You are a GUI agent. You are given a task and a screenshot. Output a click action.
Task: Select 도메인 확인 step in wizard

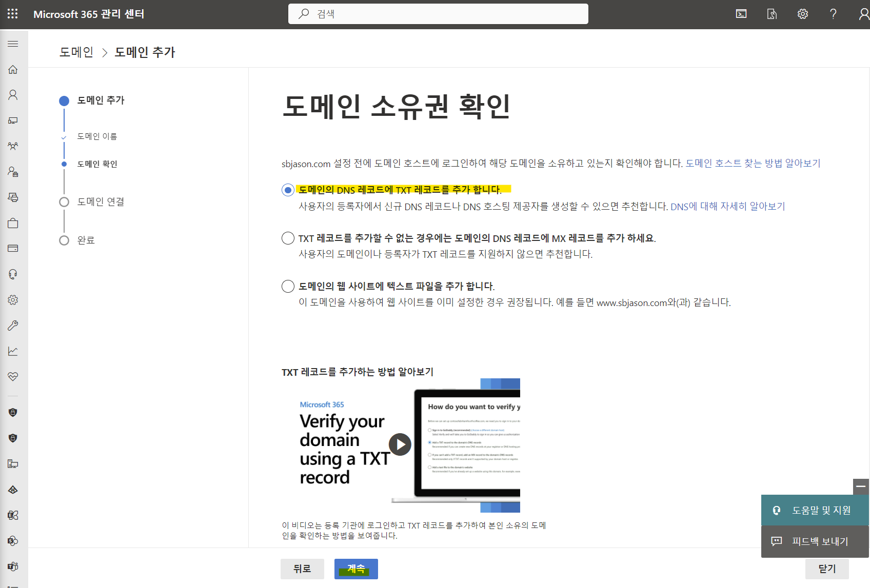[x=97, y=164]
